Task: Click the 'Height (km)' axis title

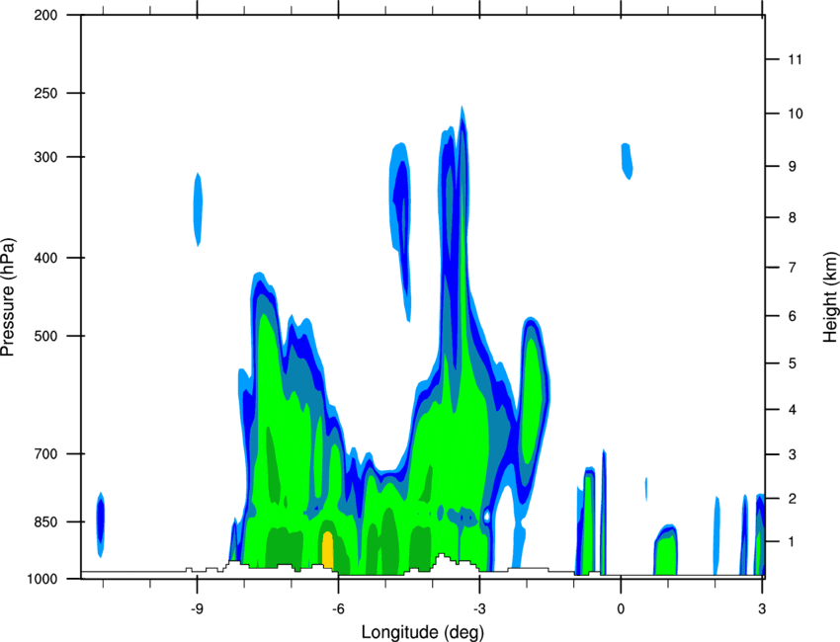Action: (830, 296)
